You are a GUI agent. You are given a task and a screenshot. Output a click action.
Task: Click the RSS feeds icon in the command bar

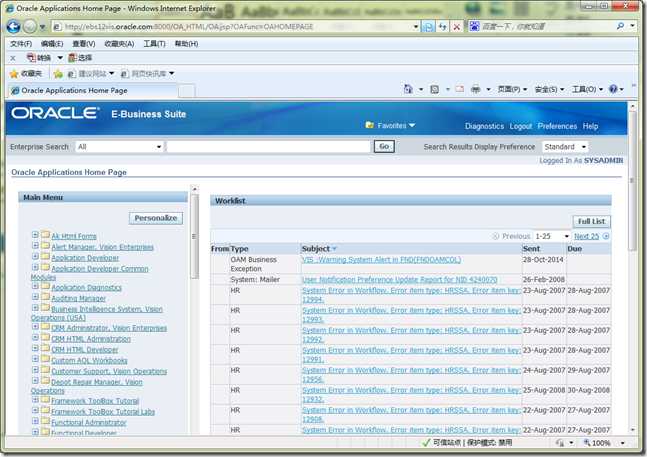pos(434,89)
